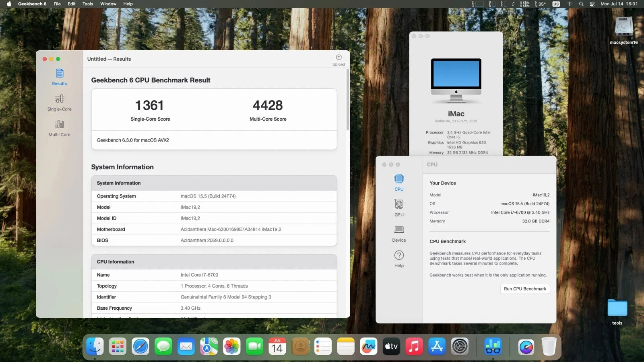Click the 35° temperature sensor readout
This screenshot has width=644, height=362.
click(x=541, y=4)
